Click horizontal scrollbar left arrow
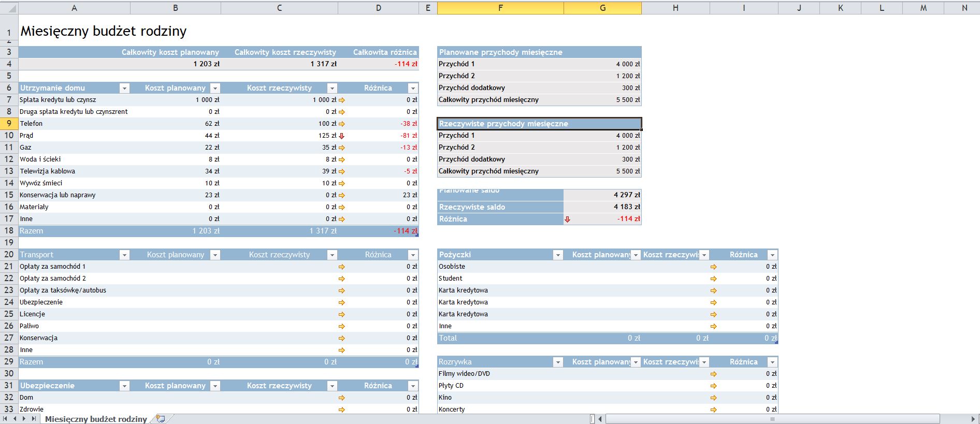 [600, 418]
